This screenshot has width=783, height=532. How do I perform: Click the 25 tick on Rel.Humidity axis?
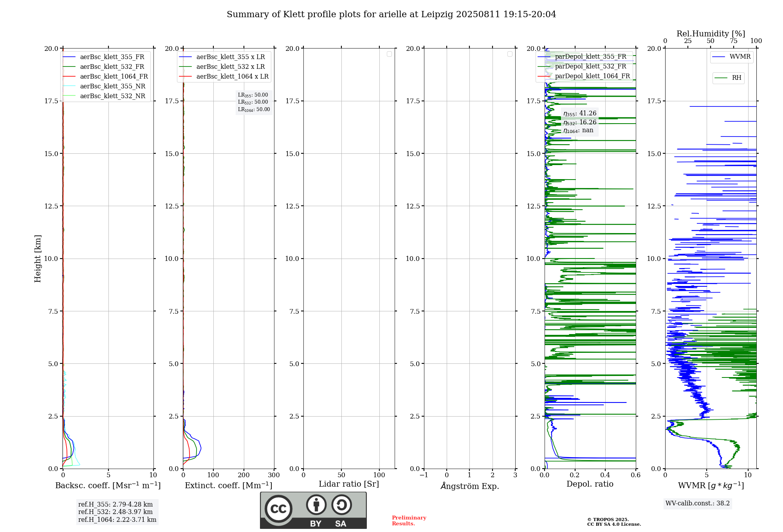688,41
